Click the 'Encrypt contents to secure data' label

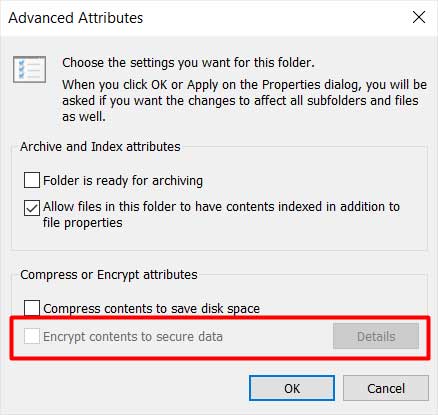(x=133, y=337)
